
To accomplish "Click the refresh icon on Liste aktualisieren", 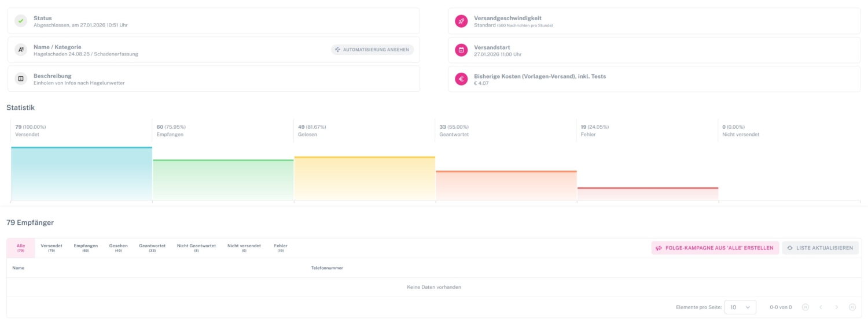I will pos(790,248).
